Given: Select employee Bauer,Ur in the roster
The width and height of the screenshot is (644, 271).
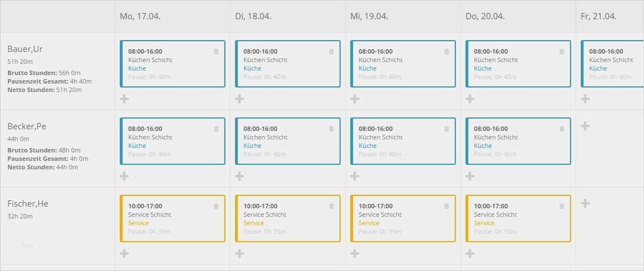Looking at the screenshot, I should tap(25, 49).
